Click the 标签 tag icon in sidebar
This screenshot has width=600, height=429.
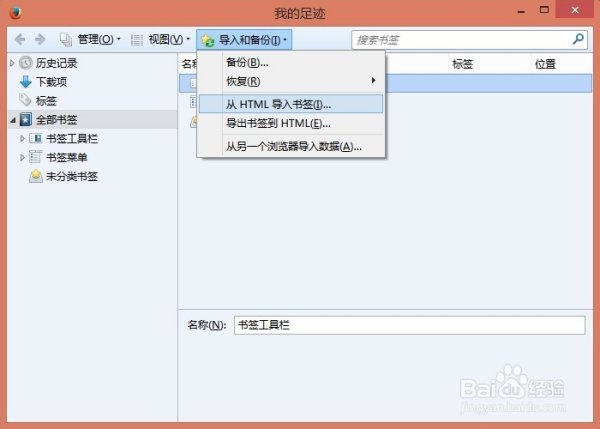pos(25,100)
